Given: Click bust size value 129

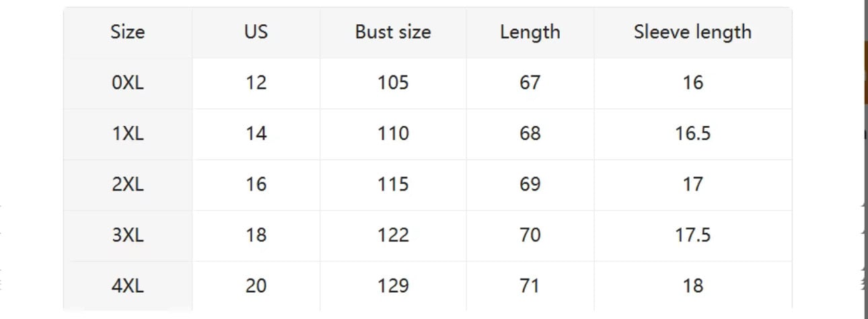Looking at the screenshot, I should point(393,286).
